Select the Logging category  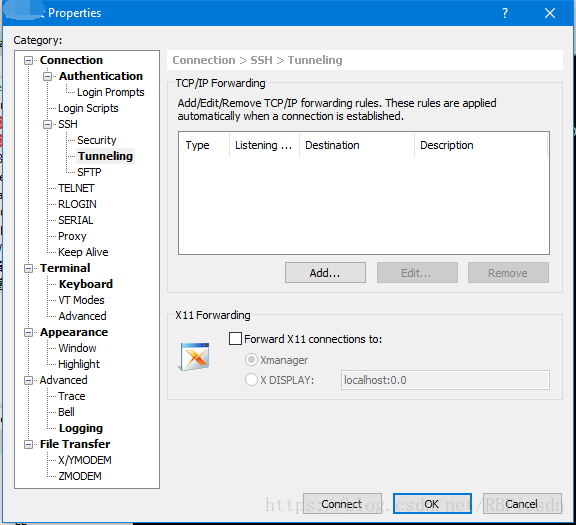(x=81, y=428)
